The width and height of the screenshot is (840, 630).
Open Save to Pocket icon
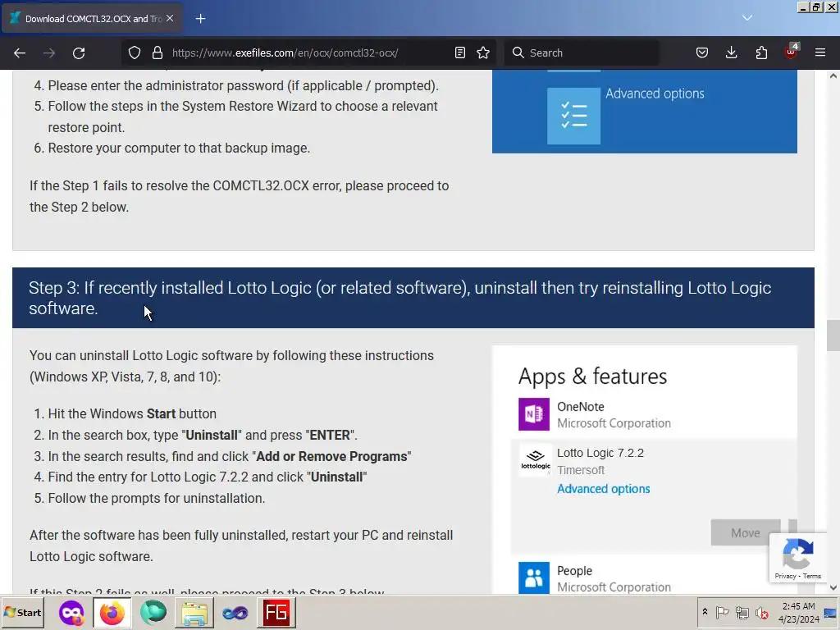[702, 52]
